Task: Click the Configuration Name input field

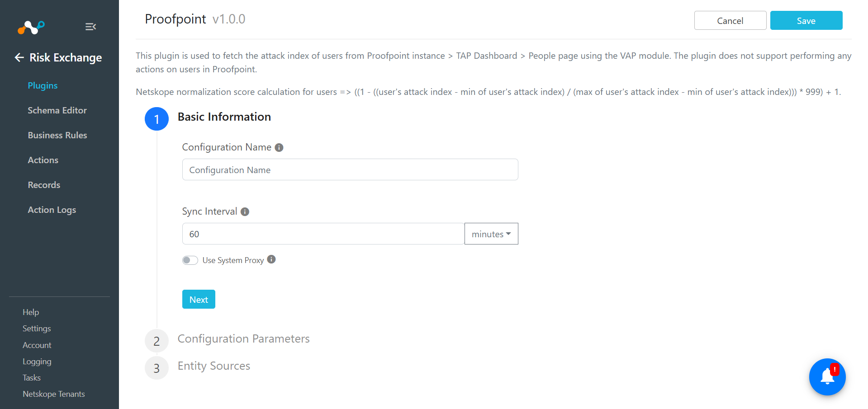Action: (350, 169)
